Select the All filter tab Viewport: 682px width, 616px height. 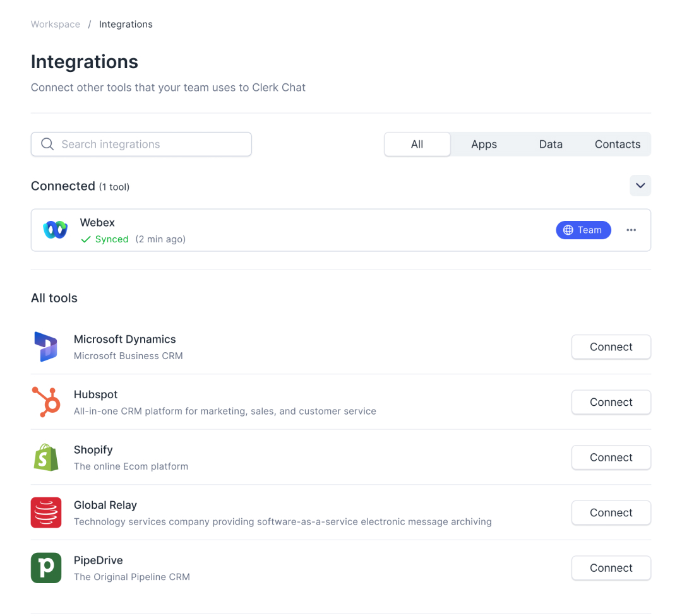pos(417,145)
